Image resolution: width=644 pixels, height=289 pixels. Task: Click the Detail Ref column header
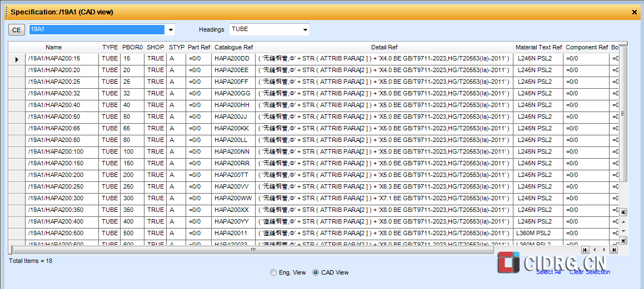pos(384,48)
